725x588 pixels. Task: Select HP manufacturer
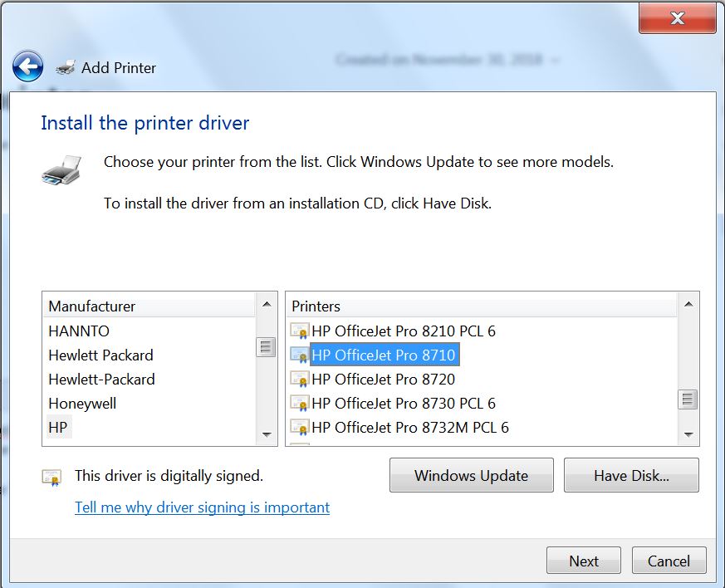(x=58, y=427)
